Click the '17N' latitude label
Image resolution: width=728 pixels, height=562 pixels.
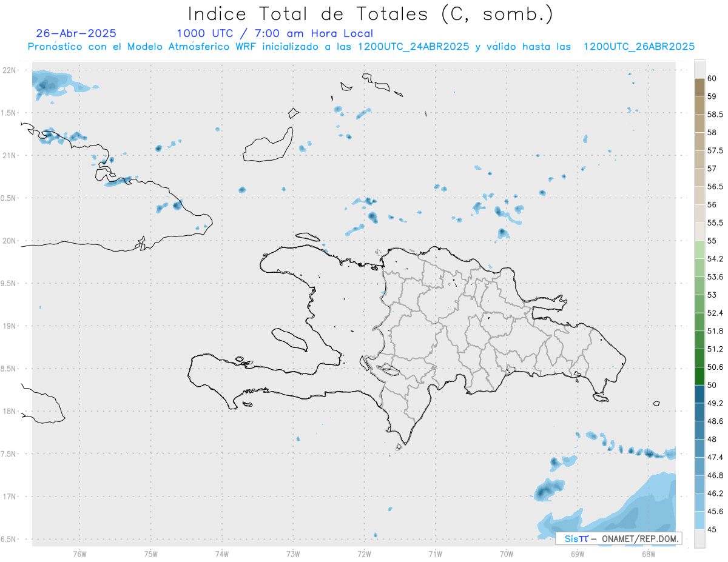click(x=10, y=497)
